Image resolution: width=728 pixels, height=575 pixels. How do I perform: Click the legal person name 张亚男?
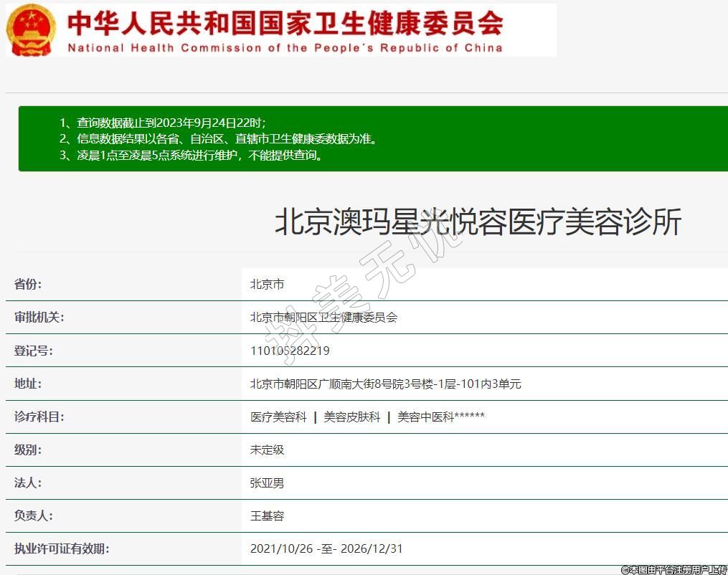point(267,483)
